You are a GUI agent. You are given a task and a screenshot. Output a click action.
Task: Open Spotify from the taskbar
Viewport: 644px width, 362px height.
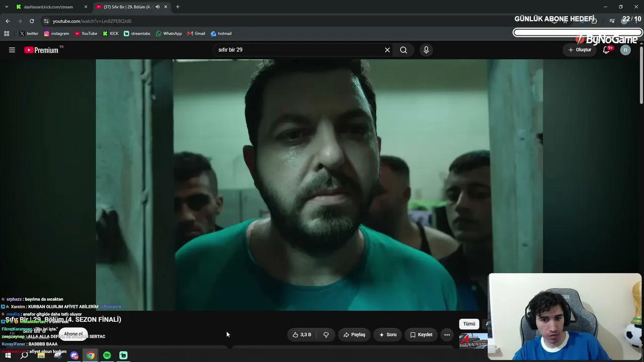tap(107, 355)
